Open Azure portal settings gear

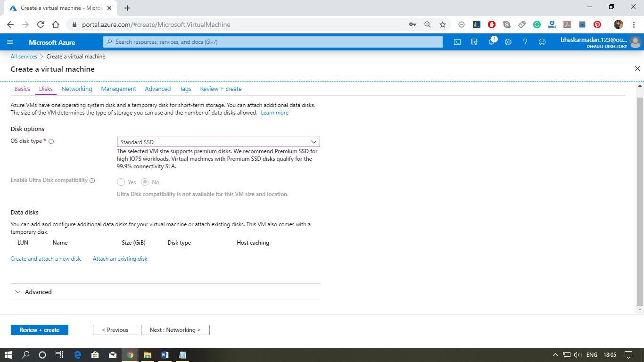coord(508,42)
